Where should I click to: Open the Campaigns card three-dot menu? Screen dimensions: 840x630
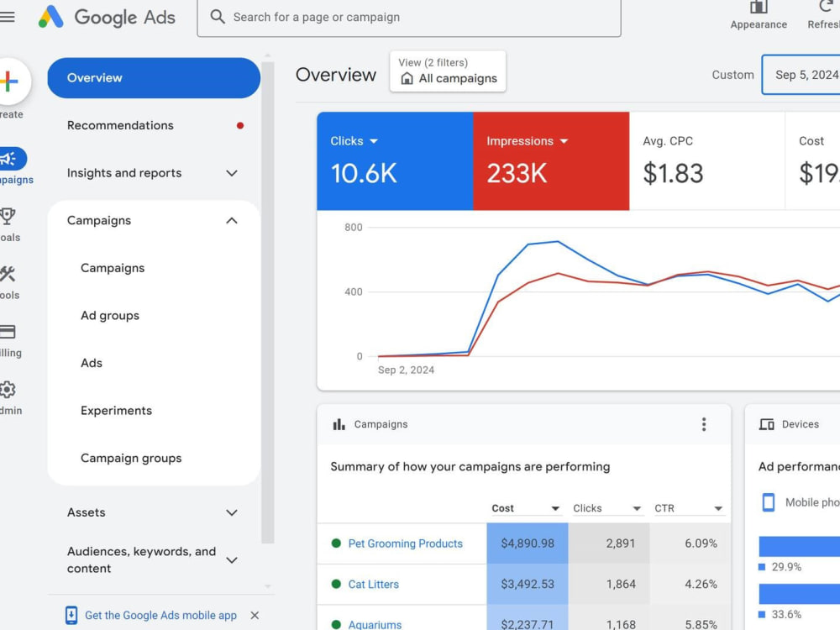click(704, 424)
